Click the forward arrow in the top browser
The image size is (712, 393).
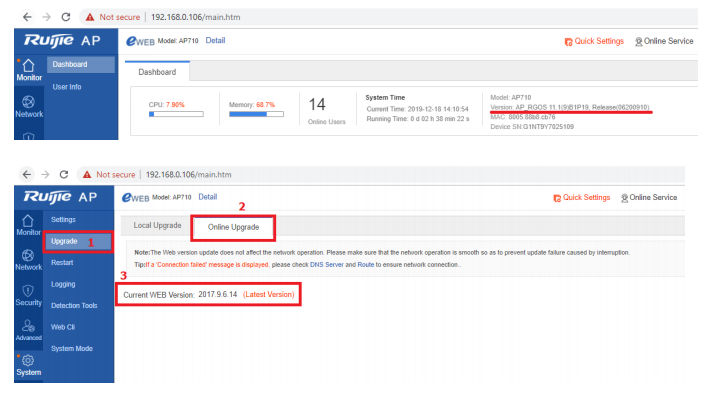(x=46, y=17)
